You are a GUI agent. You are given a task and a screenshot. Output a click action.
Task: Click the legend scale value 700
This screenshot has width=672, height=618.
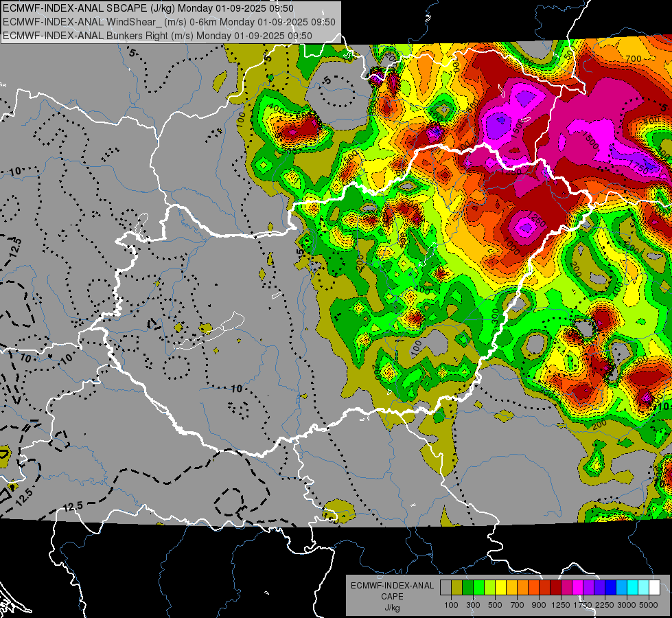pos(518,605)
